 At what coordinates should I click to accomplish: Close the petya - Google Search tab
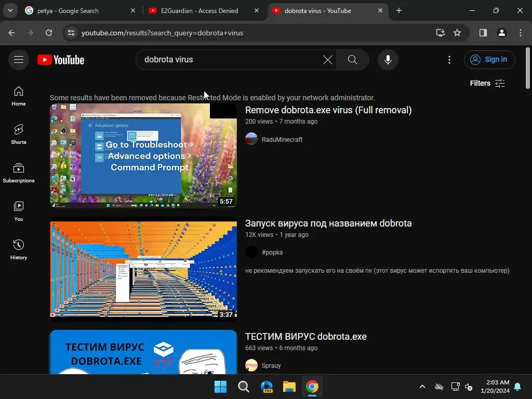point(133,11)
